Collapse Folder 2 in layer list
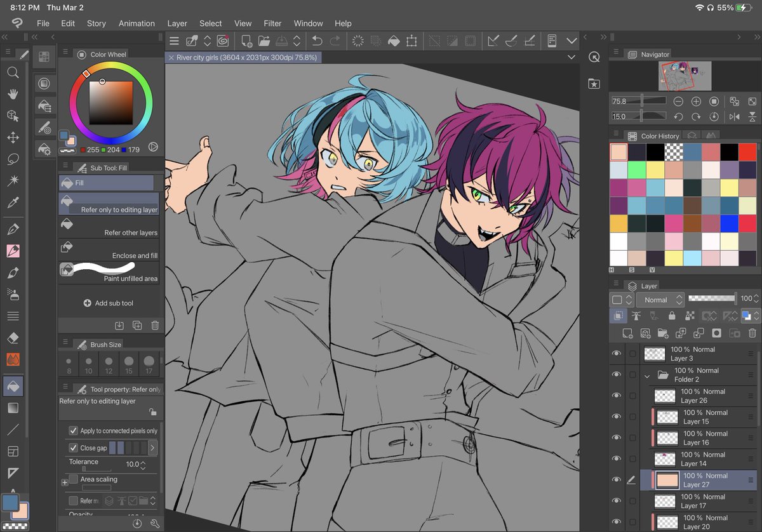Viewport: 762px width, 532px height. (647, 375)
